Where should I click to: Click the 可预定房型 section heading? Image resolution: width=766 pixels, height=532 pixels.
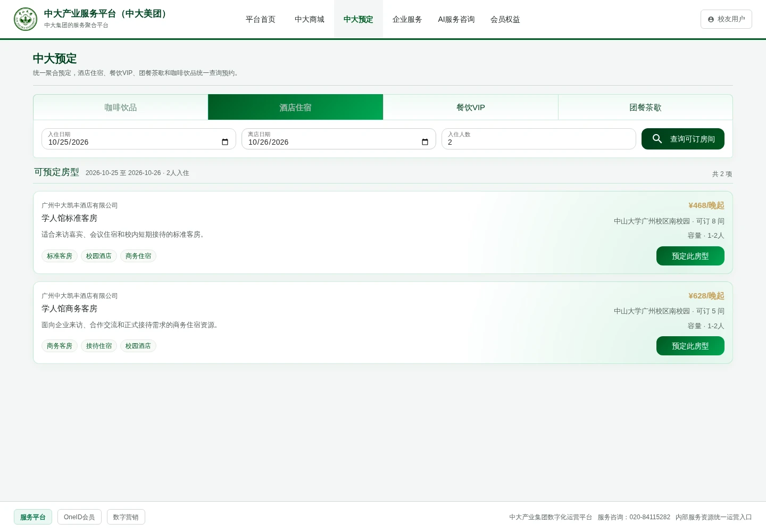pos(56,172)
